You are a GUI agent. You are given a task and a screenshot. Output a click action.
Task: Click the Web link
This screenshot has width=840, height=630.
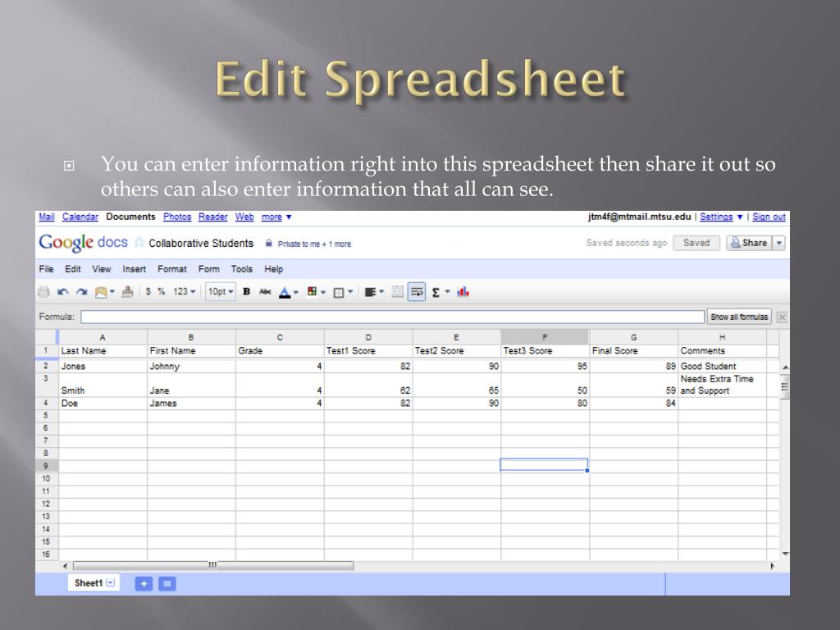coord(244,217)
